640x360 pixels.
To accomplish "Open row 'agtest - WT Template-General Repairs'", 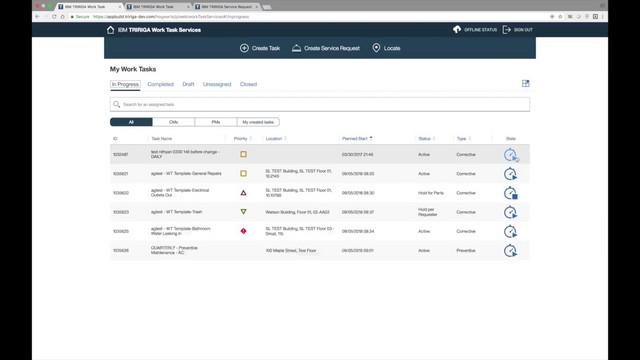I will pos(320,173).
